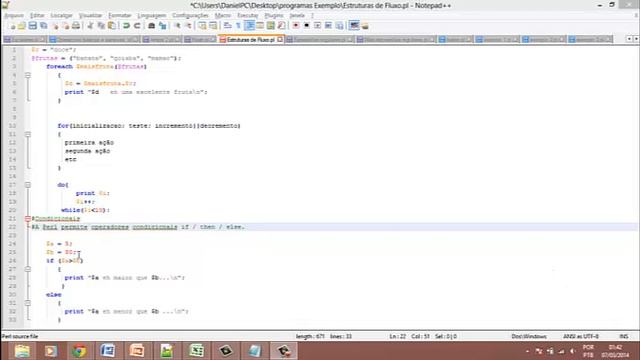Click the Open file toolbar icon
The width and height of the screenshot is (640, 360).
[22, 26]
